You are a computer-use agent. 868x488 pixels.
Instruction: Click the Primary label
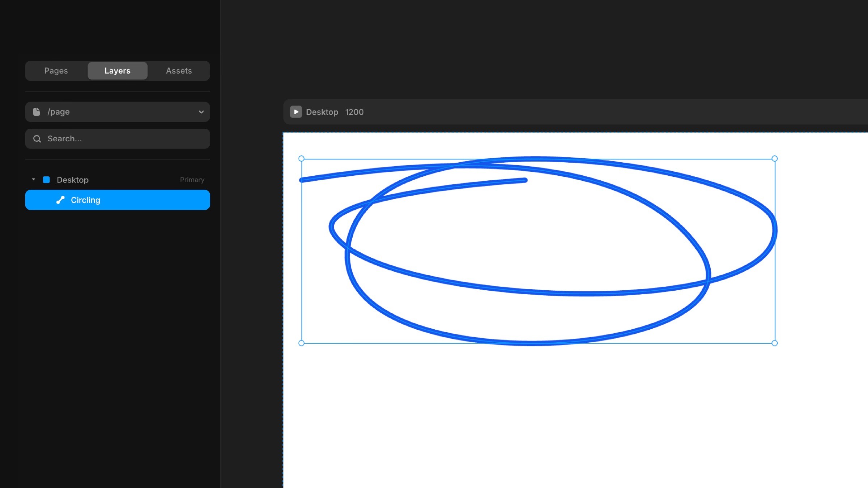pyautogui.click(x=192, y=180)
